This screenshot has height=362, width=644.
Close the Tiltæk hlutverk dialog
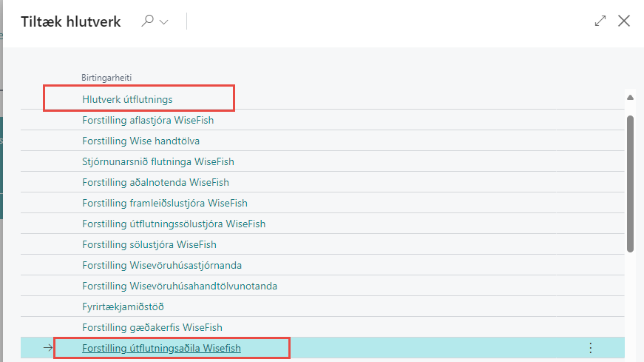[624, 21]
